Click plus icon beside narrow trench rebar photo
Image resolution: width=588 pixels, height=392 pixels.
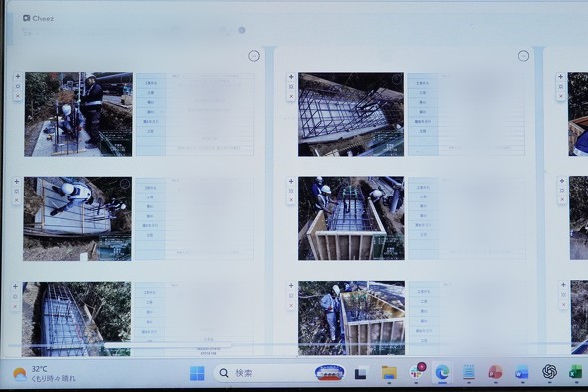coord(15,287)
